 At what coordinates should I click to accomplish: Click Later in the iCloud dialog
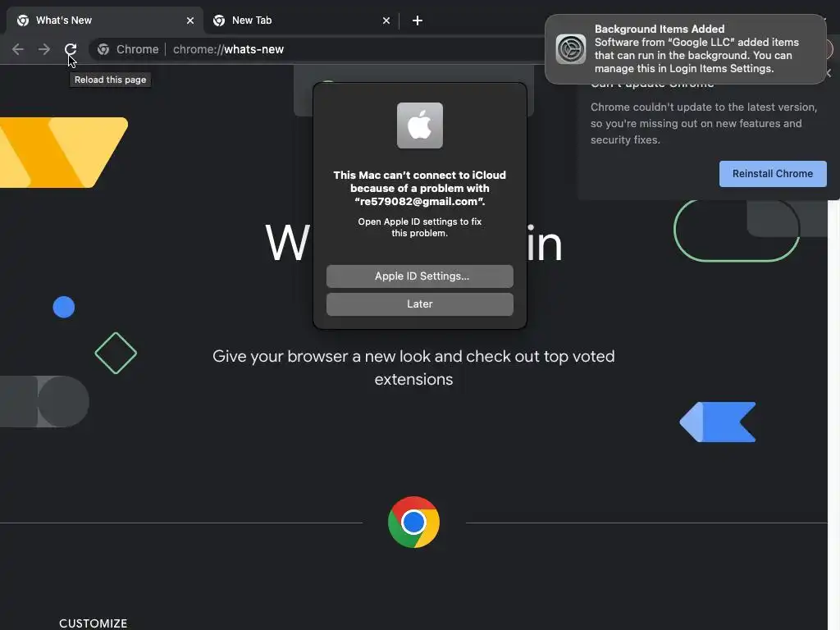[420, 304]
